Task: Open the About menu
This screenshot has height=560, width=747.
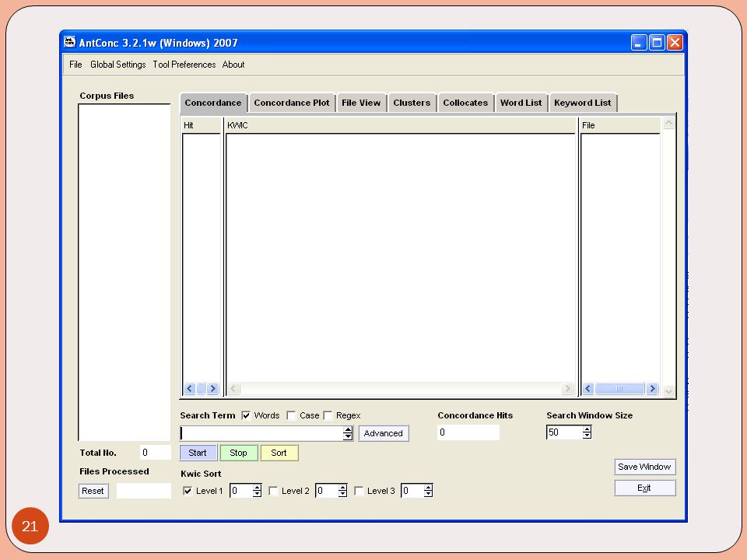Action: (x=233, y=65)
